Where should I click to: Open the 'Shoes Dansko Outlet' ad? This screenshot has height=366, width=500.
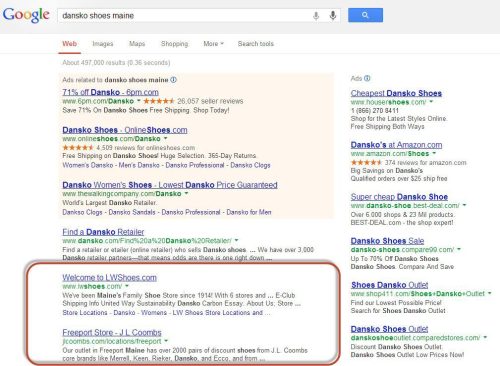point(389,285)
